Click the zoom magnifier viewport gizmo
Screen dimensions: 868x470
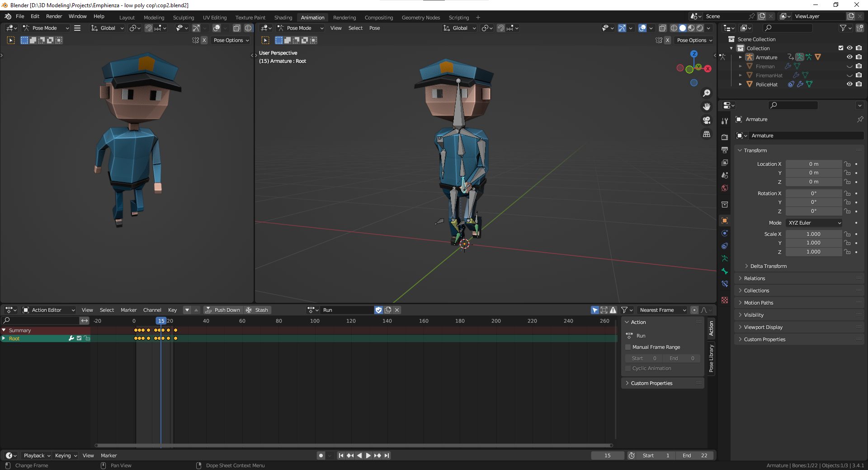coord(706,93)
